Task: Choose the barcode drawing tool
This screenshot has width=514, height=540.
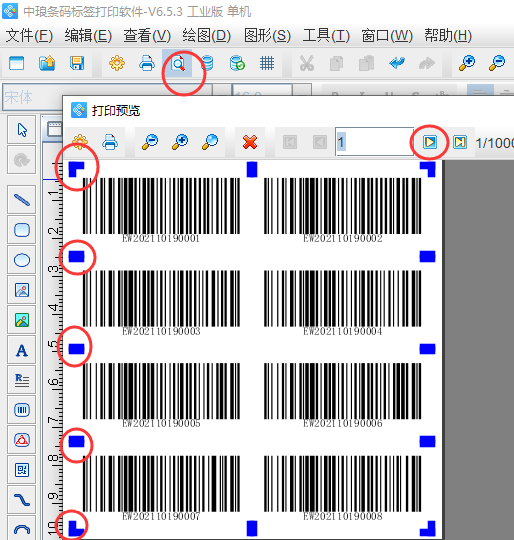Action: (22, 410)
